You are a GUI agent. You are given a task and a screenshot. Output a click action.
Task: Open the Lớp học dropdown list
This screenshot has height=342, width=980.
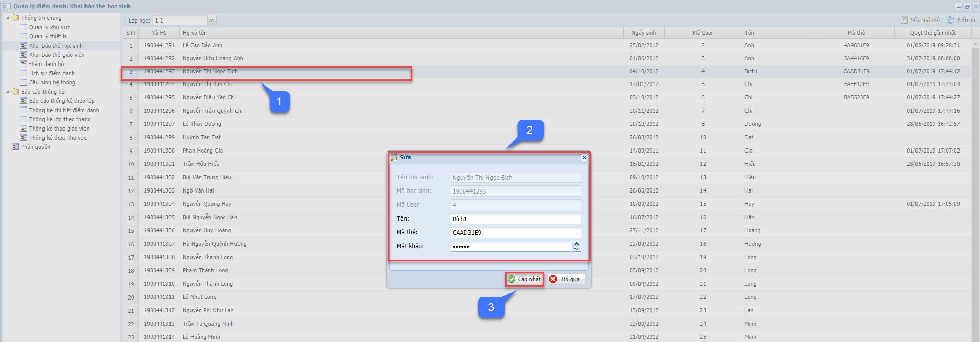pyautogui.click(x=211, y=20)
